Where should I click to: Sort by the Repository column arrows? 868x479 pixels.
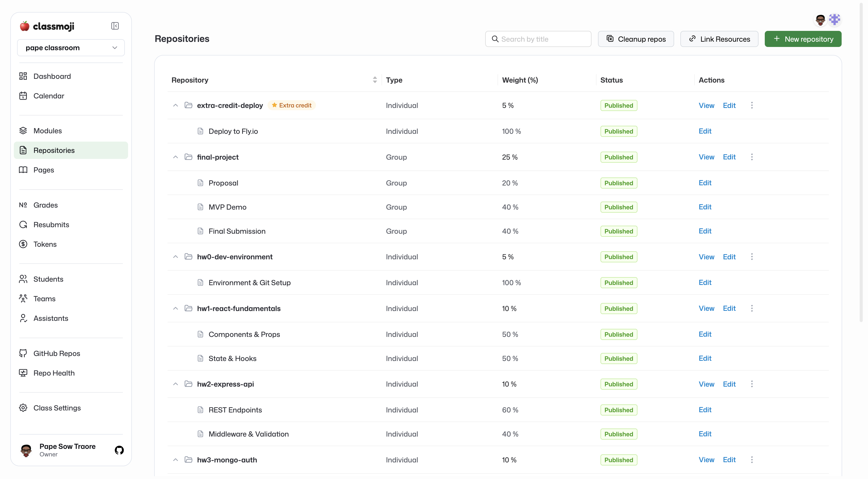point(375,80)
